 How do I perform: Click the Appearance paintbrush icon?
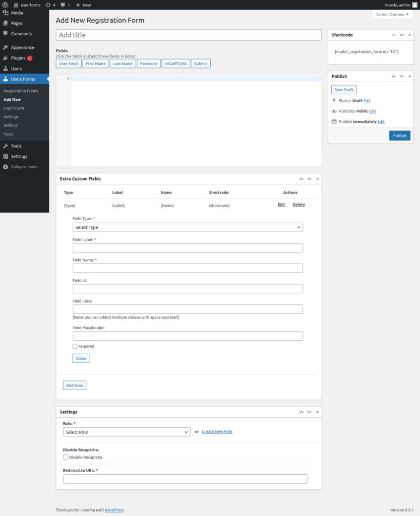point(6,47)
